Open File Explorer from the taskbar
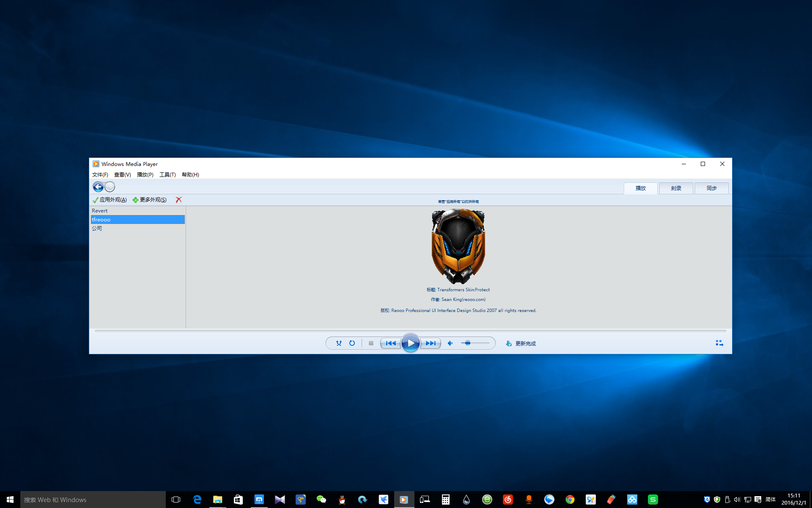 tap(218, 500)
